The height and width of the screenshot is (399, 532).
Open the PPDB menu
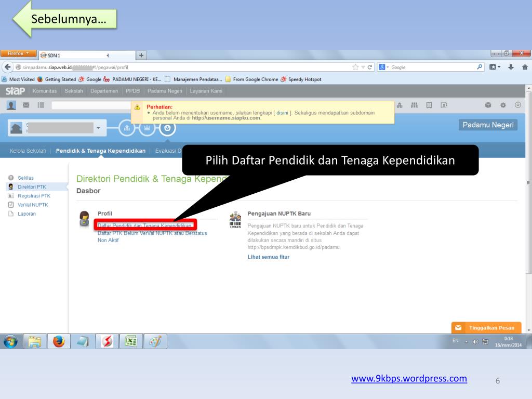(x=132, y=91)
